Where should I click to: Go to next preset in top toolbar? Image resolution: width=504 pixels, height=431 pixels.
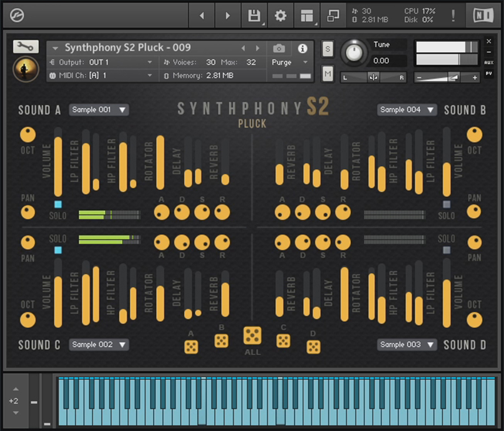tap(228, 15)
